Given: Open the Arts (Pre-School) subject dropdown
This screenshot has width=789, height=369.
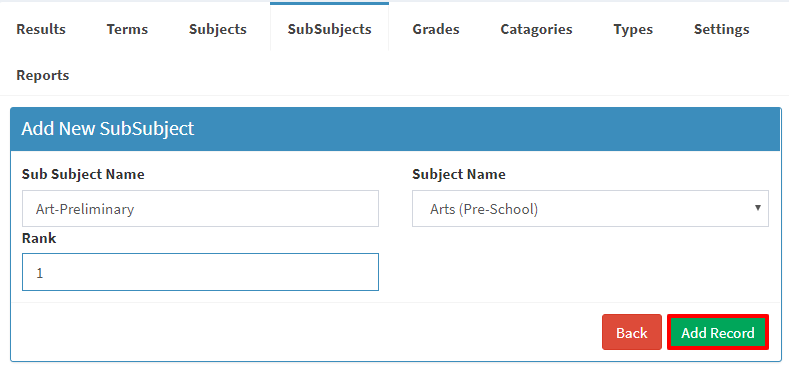Looking at the screenshot, I should point(590,208).
